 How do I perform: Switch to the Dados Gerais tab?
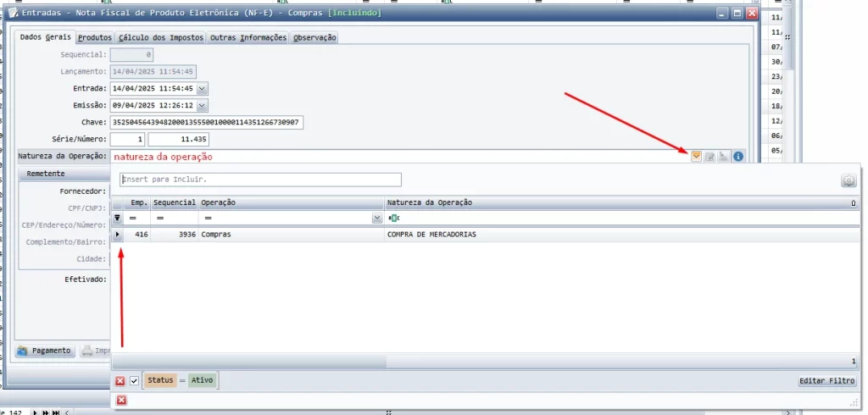tap(45, 37)
